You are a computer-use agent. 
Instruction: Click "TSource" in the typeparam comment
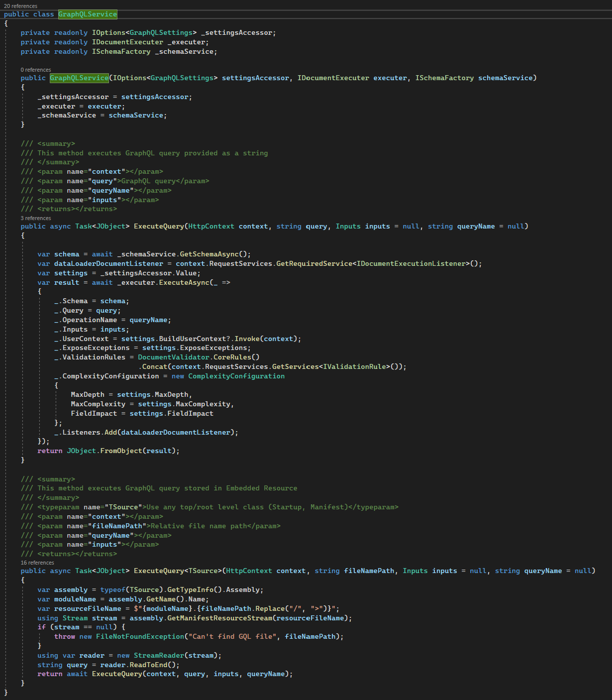point(123,507)
